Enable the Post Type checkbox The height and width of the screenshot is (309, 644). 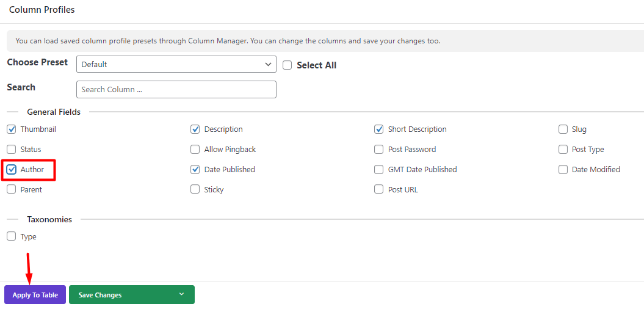click(x=563, y=150)
